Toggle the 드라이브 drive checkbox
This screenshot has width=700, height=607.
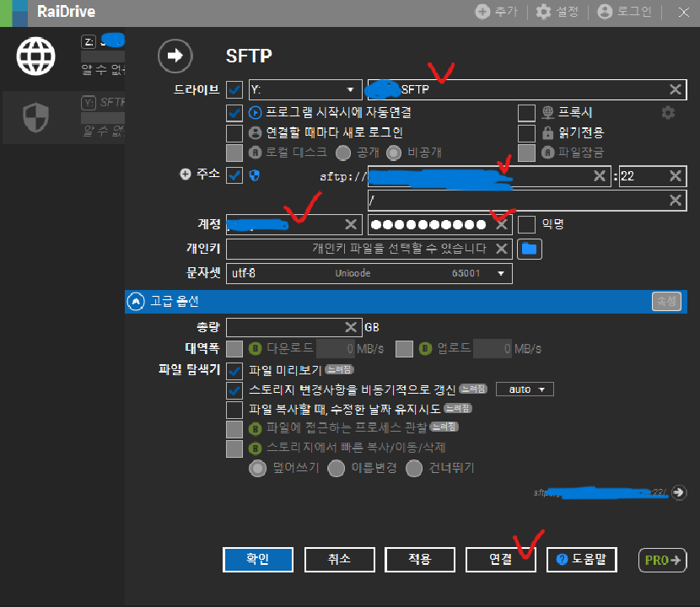[x=234, y=89]
